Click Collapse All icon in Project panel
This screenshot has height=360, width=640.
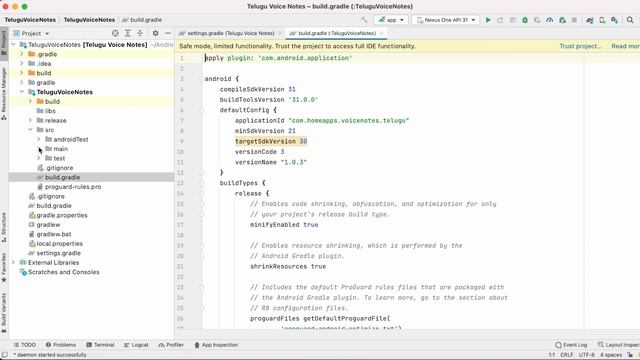tap(140, 33)
